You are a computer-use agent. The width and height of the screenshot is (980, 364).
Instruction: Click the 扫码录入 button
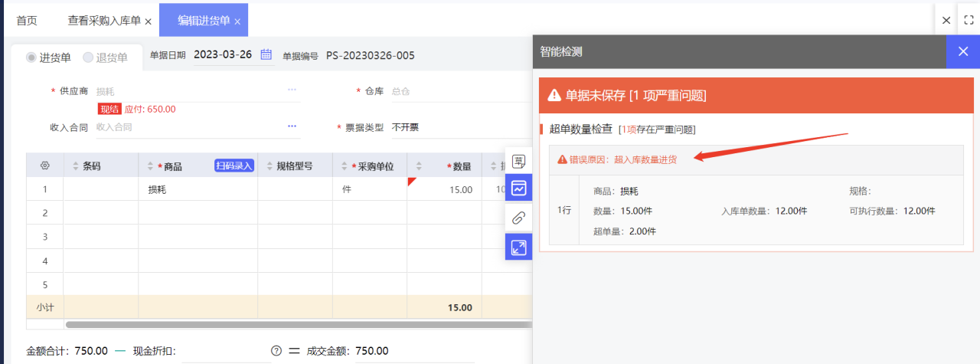(x=234, y=166)
